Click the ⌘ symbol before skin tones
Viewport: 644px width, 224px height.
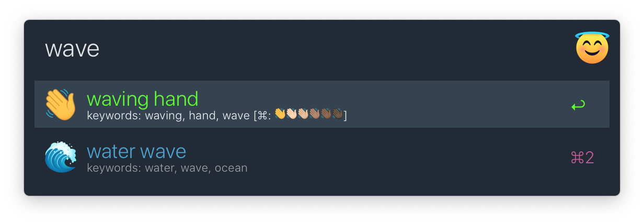tap(263, 115)
